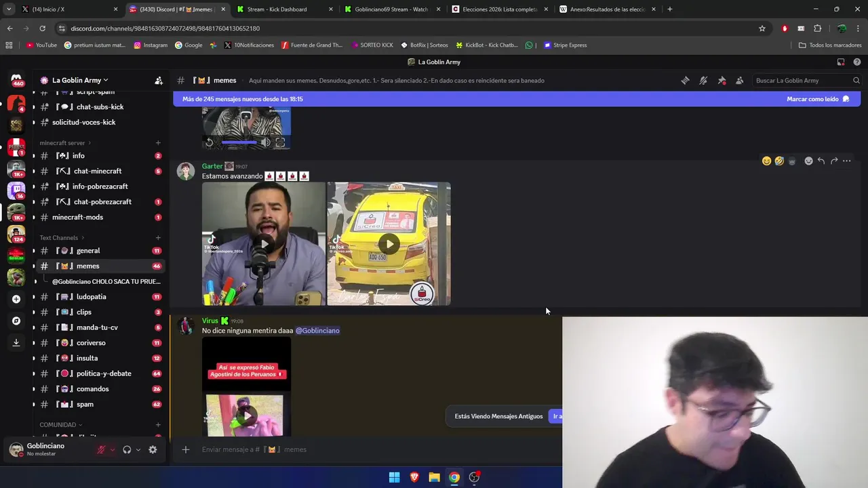Play the Fabio Agostini video thumbnail
The height and width of the screenshot is (488, 868).
click(246, 415)
